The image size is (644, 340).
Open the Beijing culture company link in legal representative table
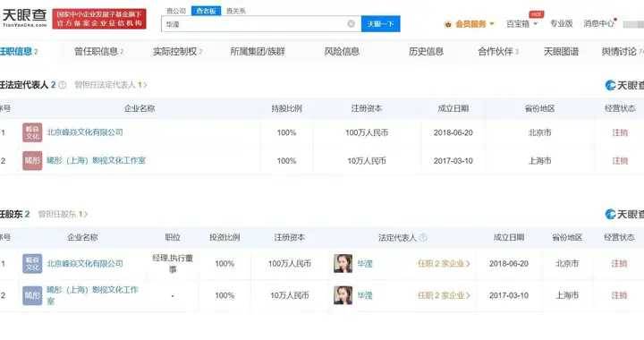pos(85,132)
